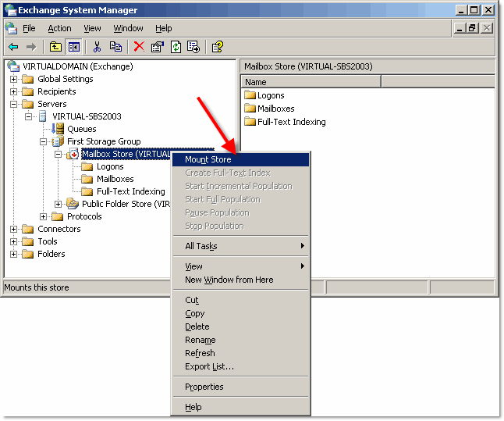The image size is (504, 421).
Task: Click the Up one level folder icon
Action: (55, 47)
